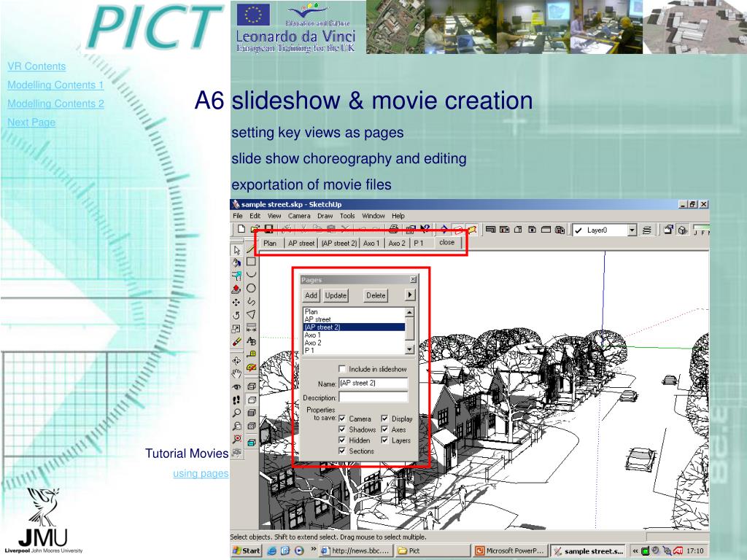Pick the Dimension tool
The height and width of the screenshot is (560, 747).
[251, 327]
